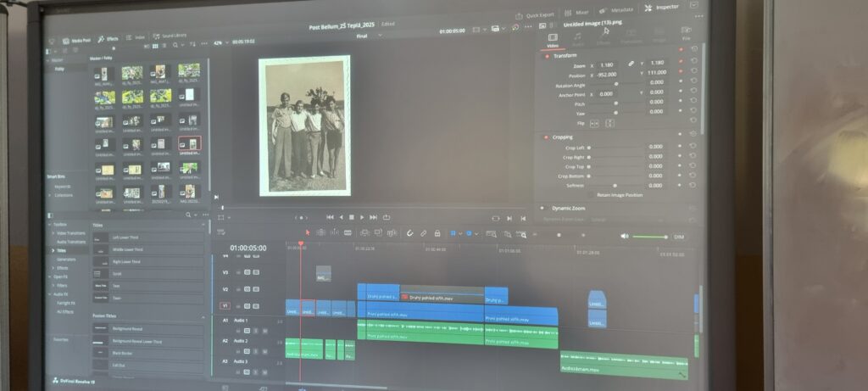Reset the Crop Left parameter

tap(693, 146)
